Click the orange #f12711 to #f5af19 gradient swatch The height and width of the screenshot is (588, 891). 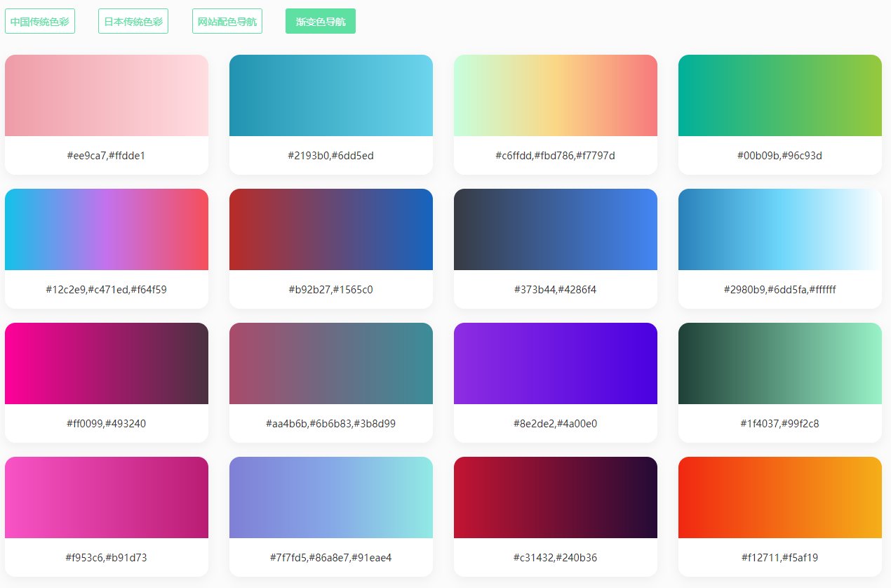(x=780, y=497)
